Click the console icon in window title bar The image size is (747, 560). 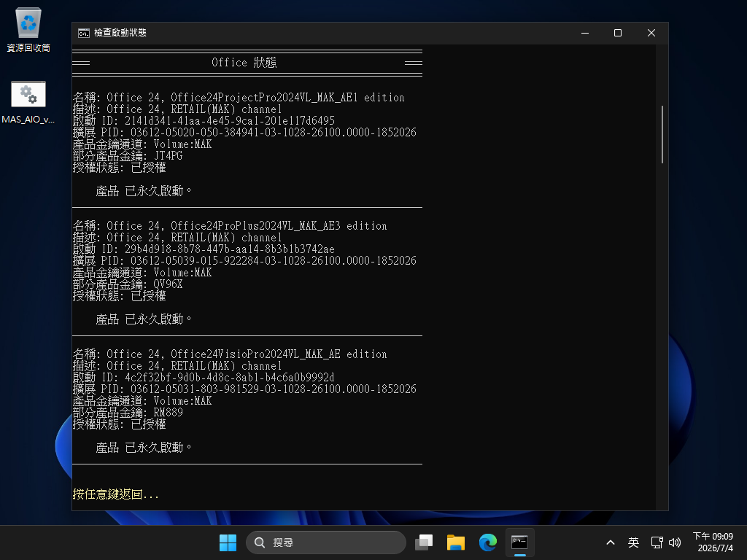(x=84, y=33)
